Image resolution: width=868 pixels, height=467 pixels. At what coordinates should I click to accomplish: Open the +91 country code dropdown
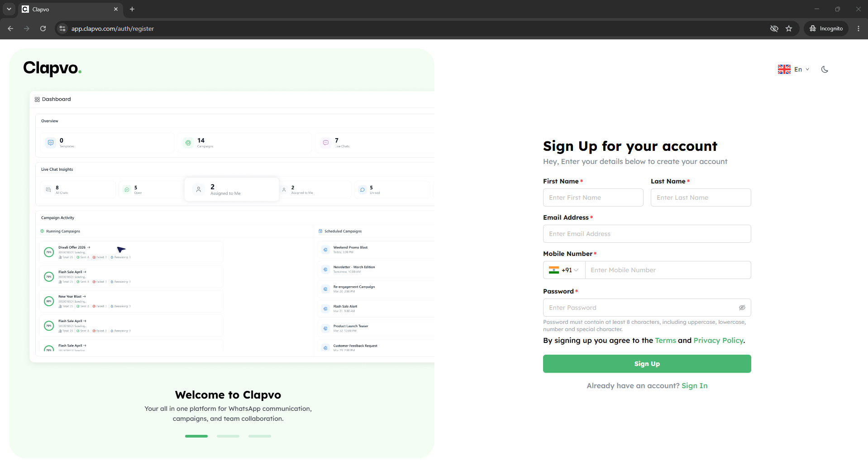pyautogui.click(x=564, y=270)
